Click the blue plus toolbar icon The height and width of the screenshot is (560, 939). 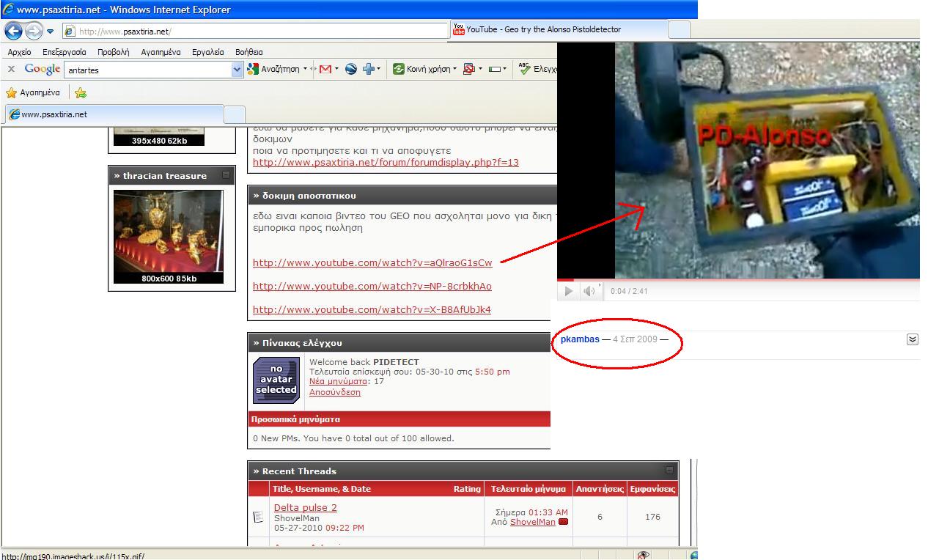click(368, 69)
